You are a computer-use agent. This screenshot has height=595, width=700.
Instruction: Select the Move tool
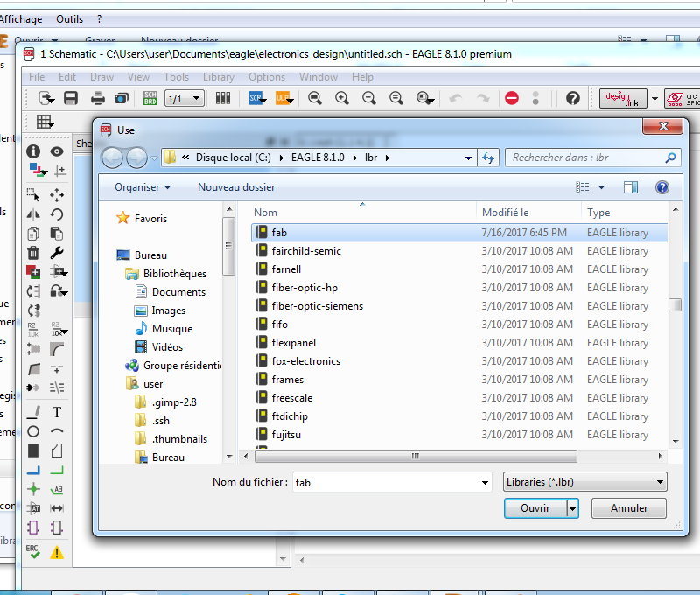[57, 195]
